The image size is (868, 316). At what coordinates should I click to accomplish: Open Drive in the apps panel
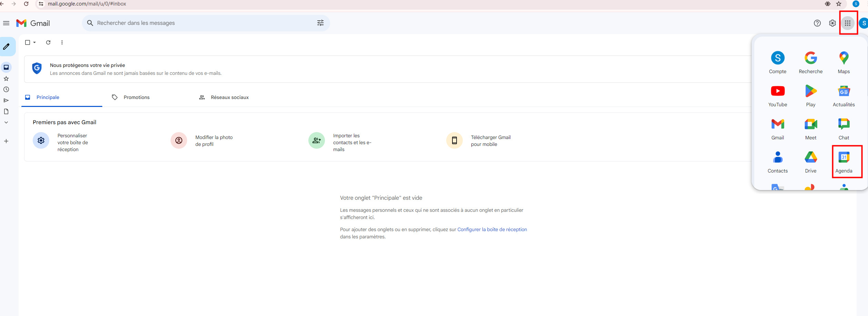[x=811, y=162]
